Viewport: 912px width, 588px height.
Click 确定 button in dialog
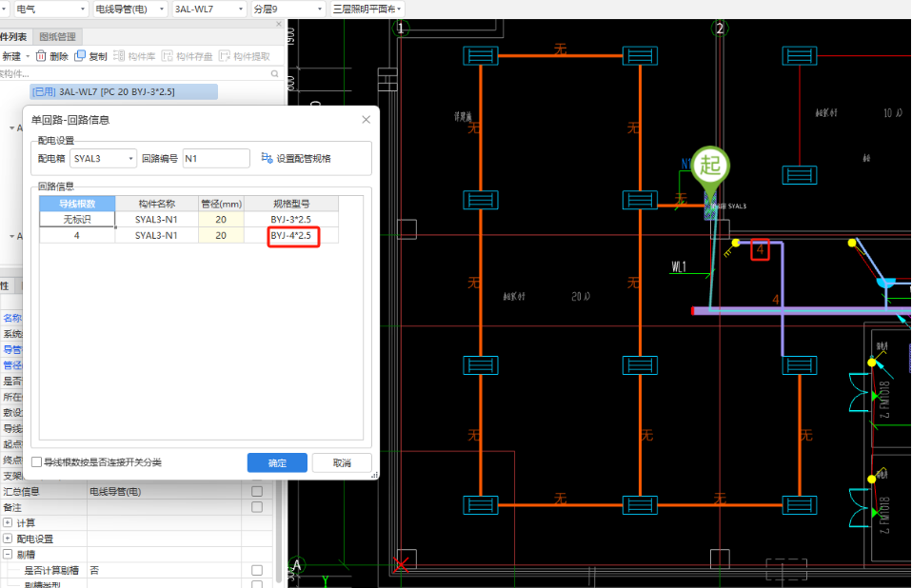[x=277, y=462]
